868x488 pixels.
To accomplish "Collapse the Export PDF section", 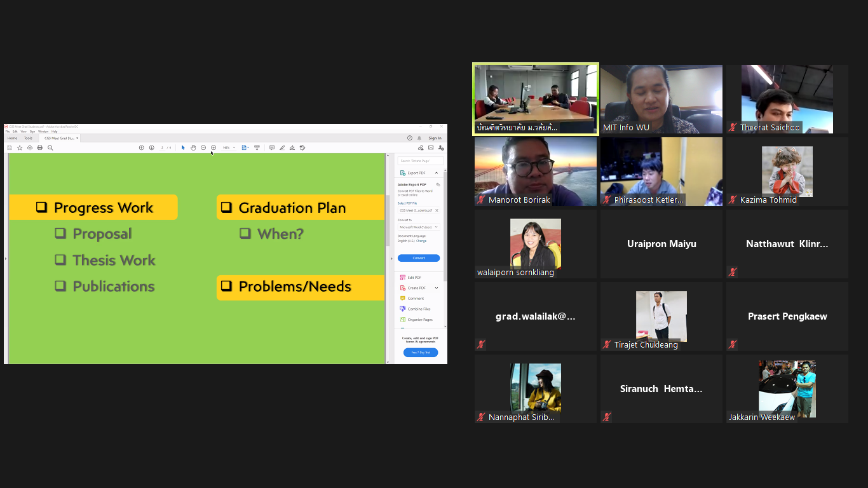I will tap(437, 173).
